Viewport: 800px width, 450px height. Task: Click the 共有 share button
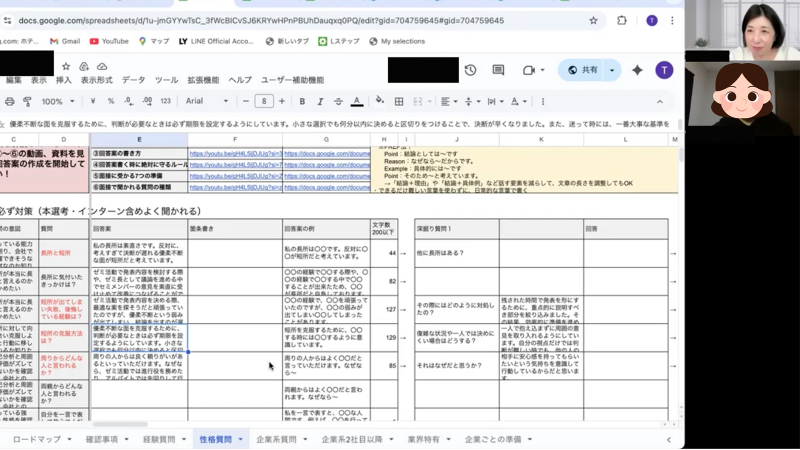(x=583, y=70)
